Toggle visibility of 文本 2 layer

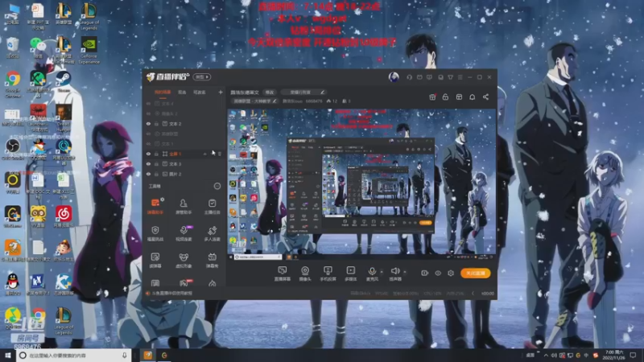[x=148, y=124]
